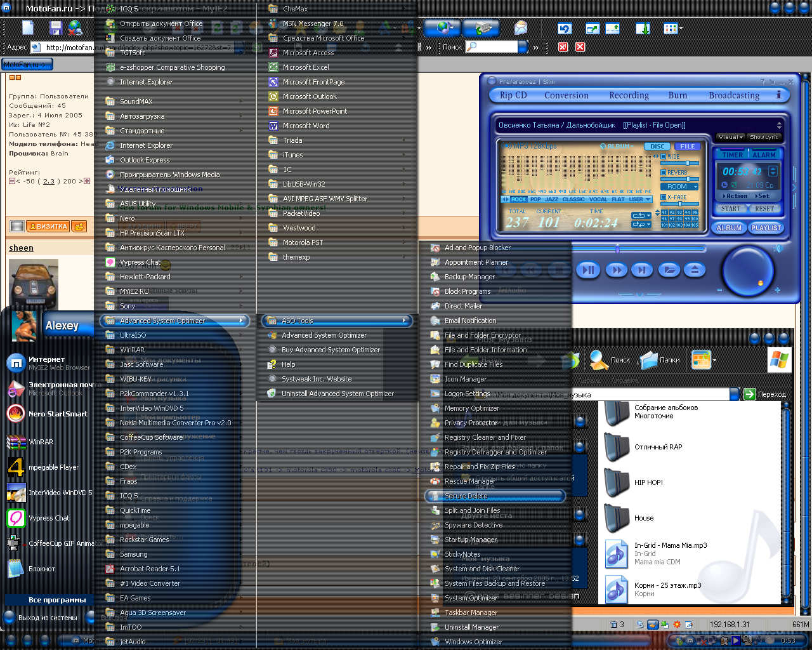Click Explorer folders (Папки) toolbar icon
The height and width of the screenshot is (650, 812).
point(660,360)
